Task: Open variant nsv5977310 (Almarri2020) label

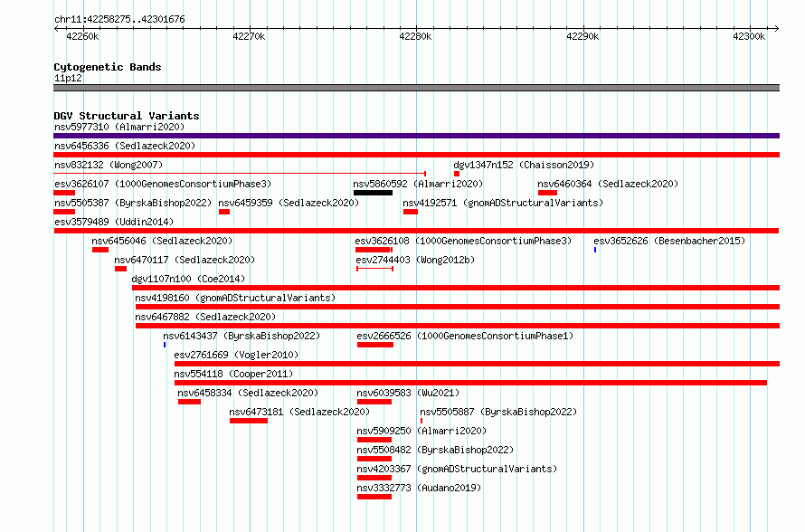Action: (x=119, y=127)
